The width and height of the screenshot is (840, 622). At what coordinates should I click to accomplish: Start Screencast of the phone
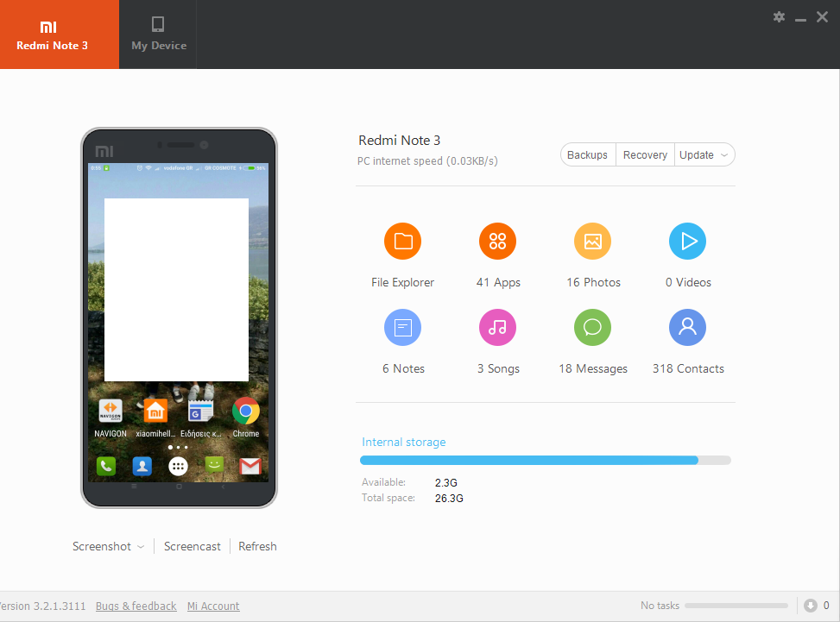(193, 547)
